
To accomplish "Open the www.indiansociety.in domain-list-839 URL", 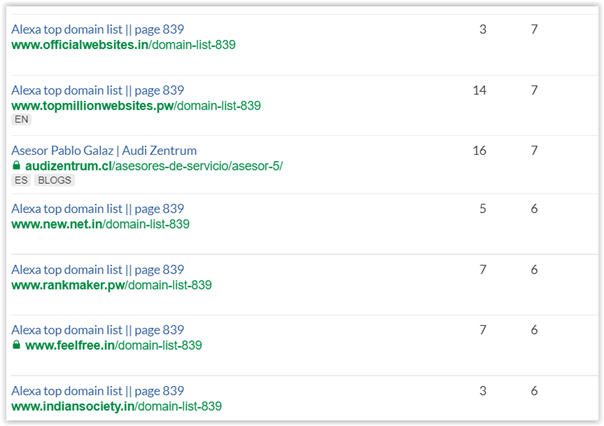I will (x=116, y=406).
